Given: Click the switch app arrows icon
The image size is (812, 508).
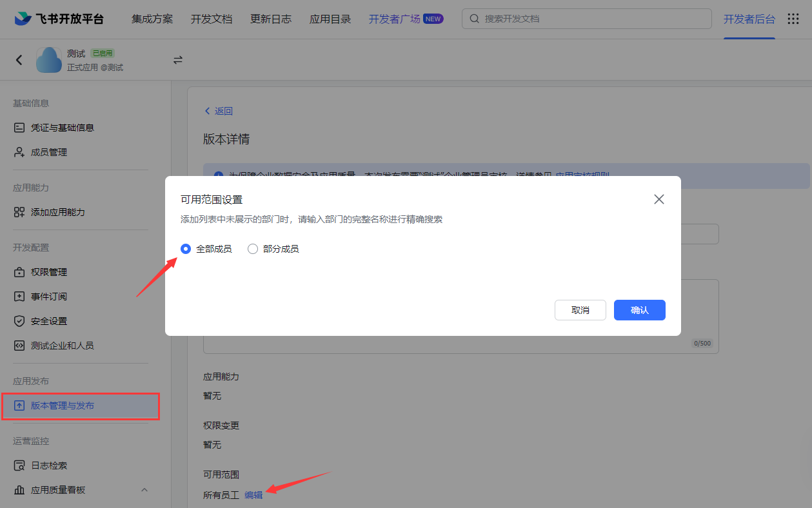Looking at the screenshot, I should pos(178,60).
